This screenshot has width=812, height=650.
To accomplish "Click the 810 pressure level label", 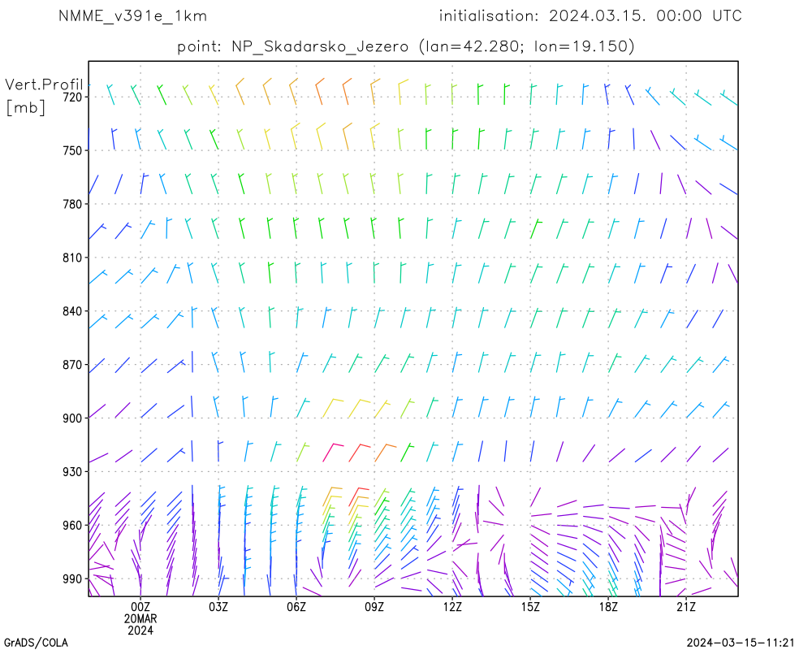I will (x=72, y=258).
